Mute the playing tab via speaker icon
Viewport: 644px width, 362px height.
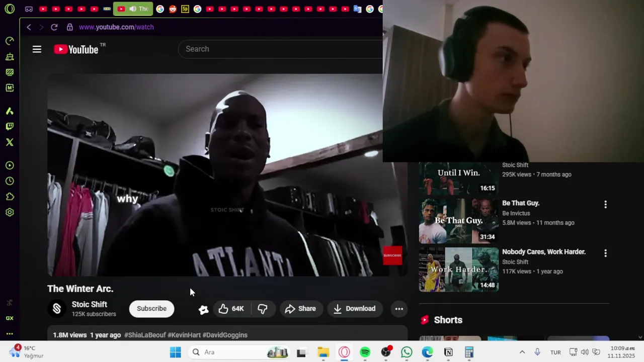click(x=132, y=9)
